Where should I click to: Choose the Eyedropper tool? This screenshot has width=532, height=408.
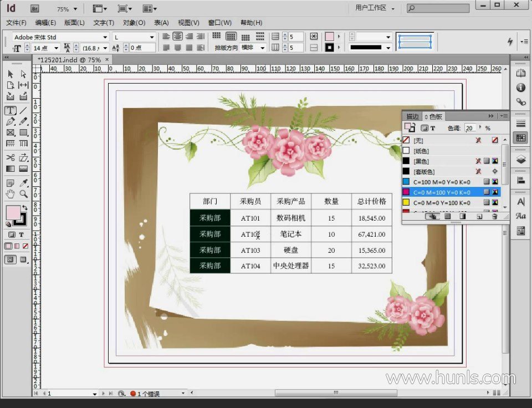click(x=24, y=183)
